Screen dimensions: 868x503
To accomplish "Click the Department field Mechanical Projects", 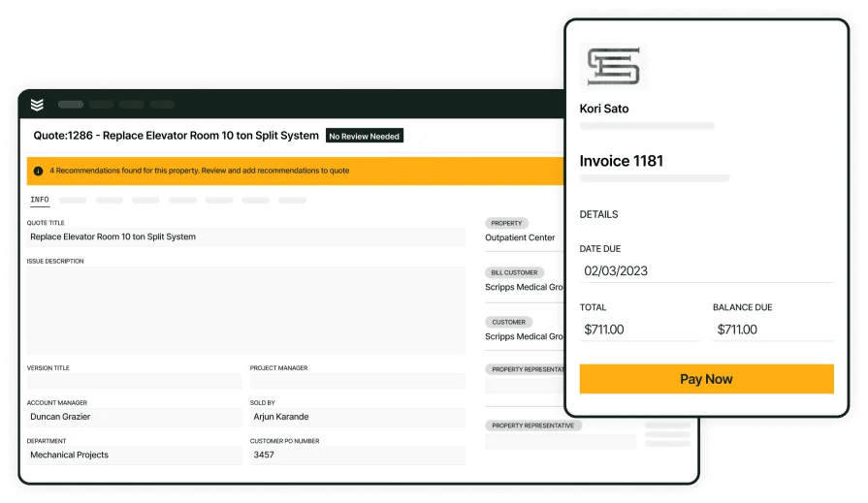I will 134,455.
